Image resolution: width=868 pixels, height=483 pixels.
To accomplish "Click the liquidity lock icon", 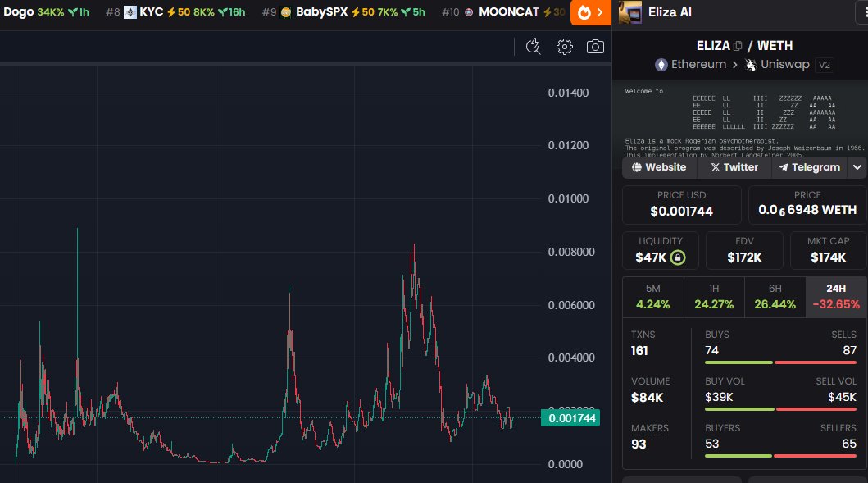I will pyautogui.click(x=678, y=257).
